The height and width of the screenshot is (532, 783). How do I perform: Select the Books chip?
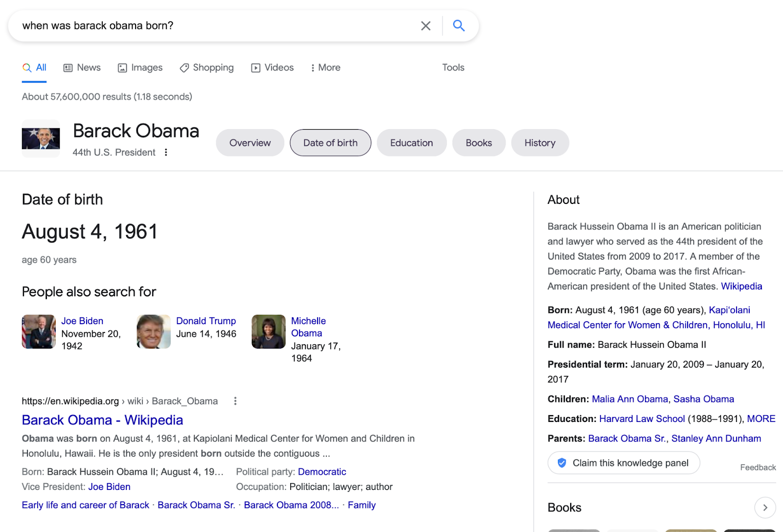point(479,143)
